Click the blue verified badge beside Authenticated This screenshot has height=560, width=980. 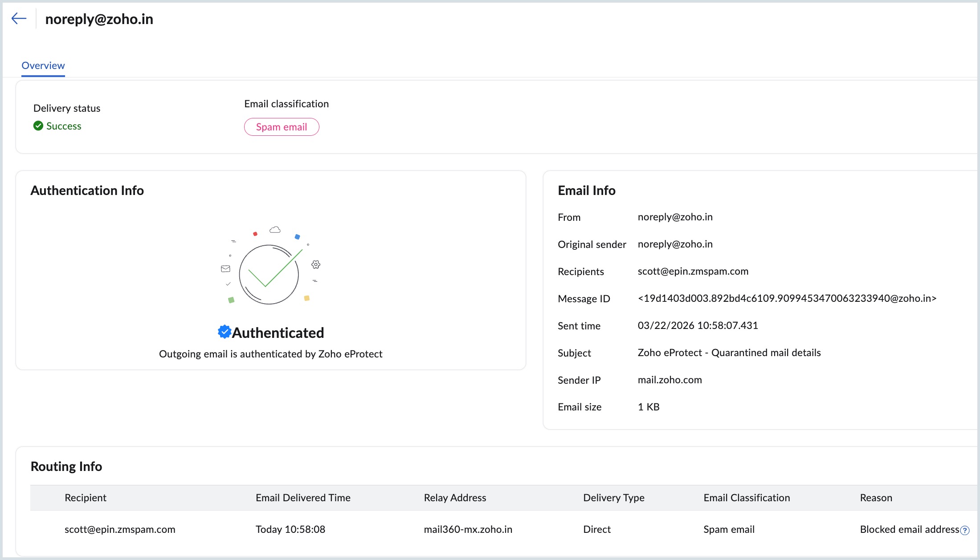click(224, 332)
